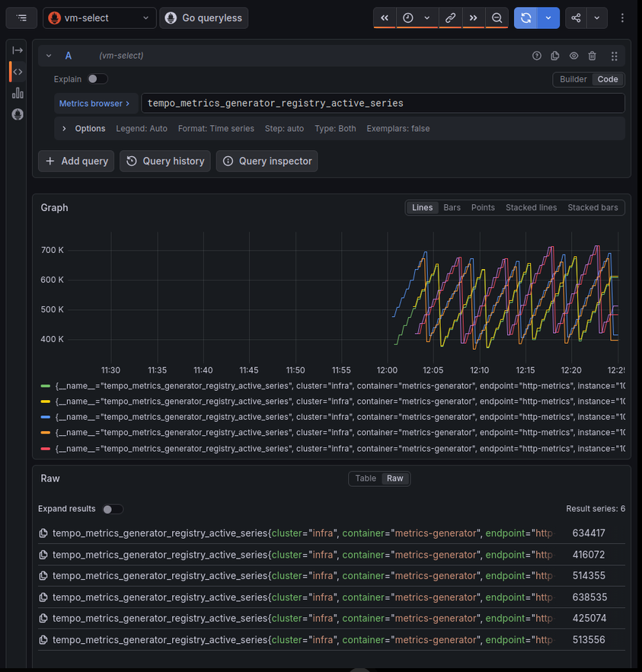Copy the shortened link icon in toolbar

tap(450, 18)
